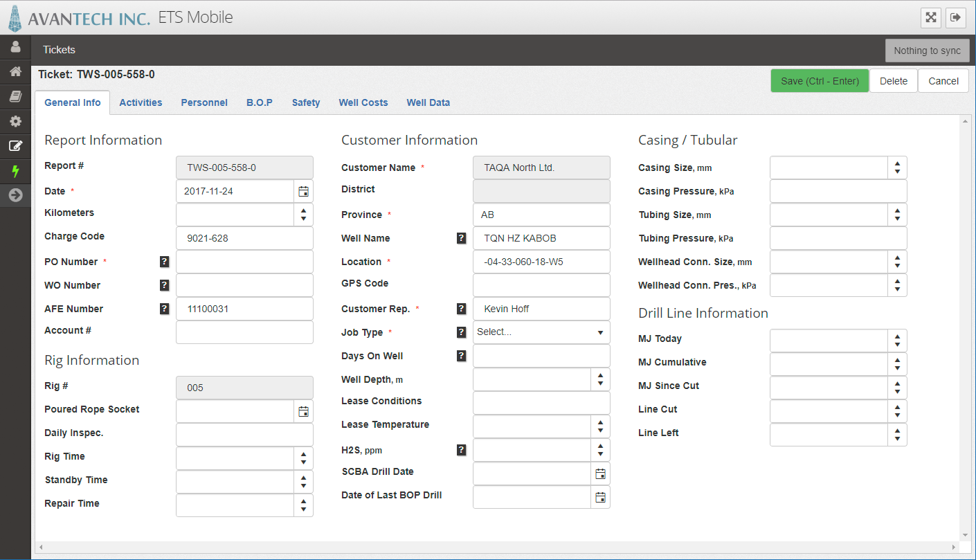Focus the Tubing Pressure input
Image resolution: width=976 pixels, height=560 pixels.
pos(838,238)
